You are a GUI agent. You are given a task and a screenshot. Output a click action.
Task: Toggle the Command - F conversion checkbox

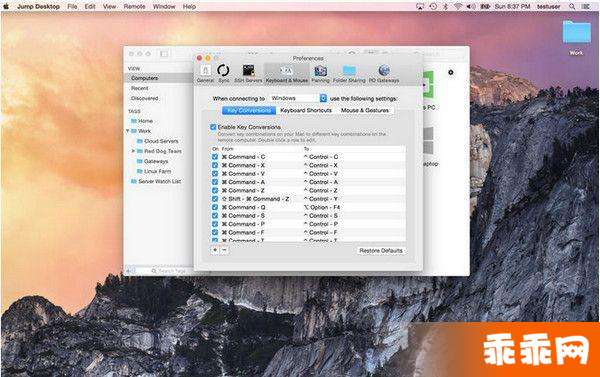tap(215, 233)
